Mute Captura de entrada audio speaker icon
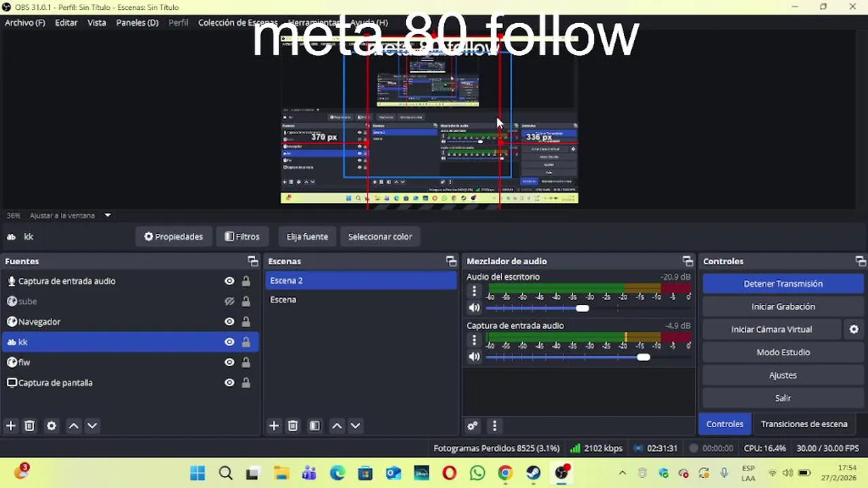The image size is (868, 488). 474,357
